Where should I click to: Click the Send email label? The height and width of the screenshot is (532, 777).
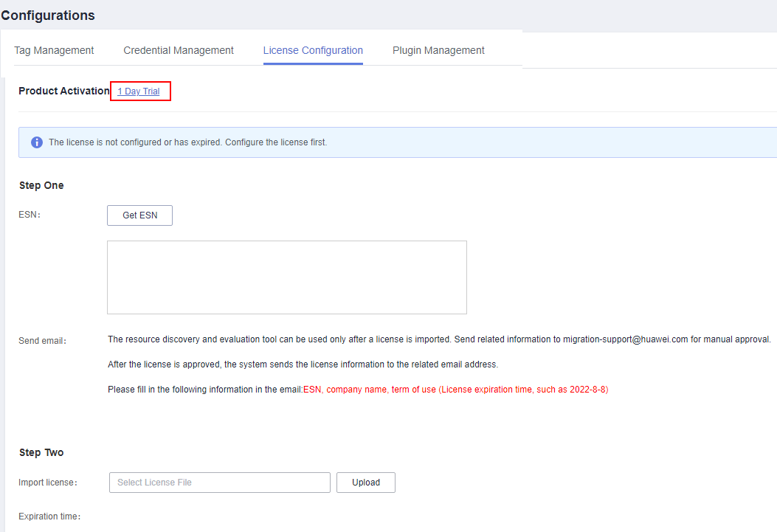[x=43, y=341]
